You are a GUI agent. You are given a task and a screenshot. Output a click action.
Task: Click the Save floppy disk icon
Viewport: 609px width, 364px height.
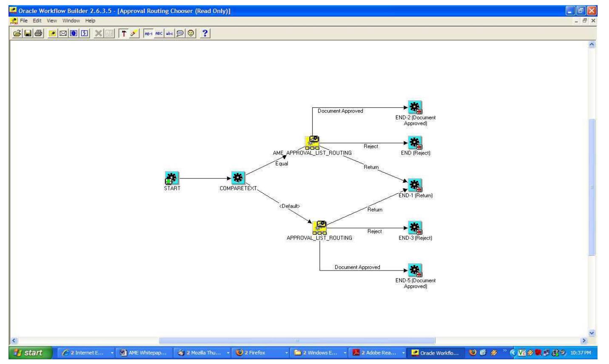[28, 34]
